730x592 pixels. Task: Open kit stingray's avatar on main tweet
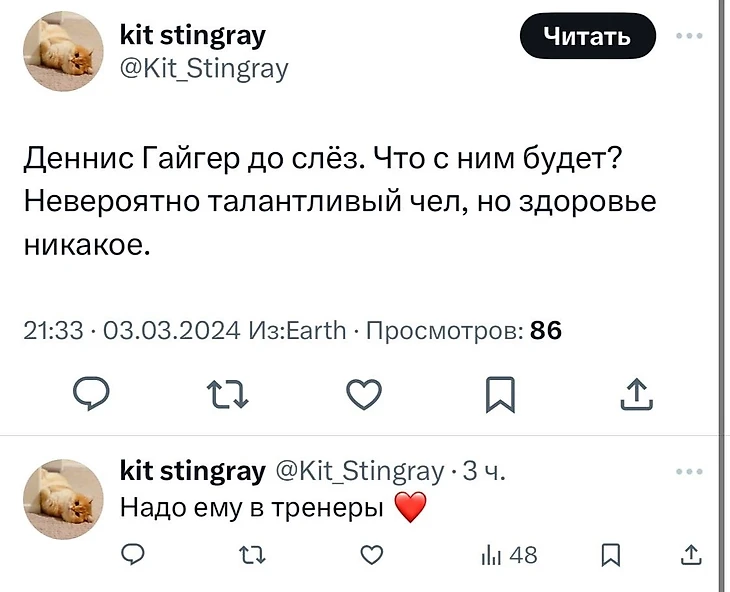click(x=64, y=52)
